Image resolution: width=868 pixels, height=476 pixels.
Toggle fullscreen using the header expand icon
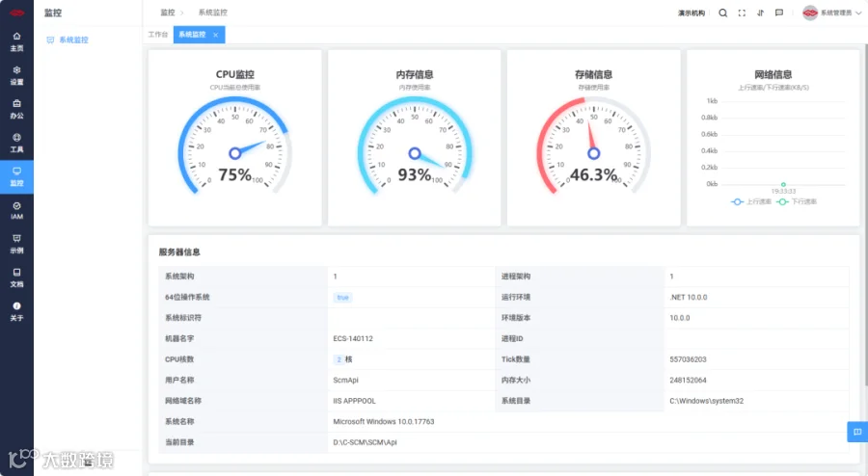pos(742,13)
